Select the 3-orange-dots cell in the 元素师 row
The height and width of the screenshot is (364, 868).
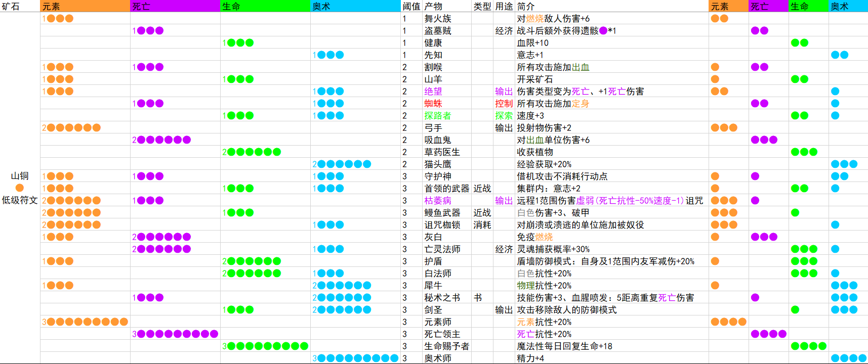(x=85, y=322)
